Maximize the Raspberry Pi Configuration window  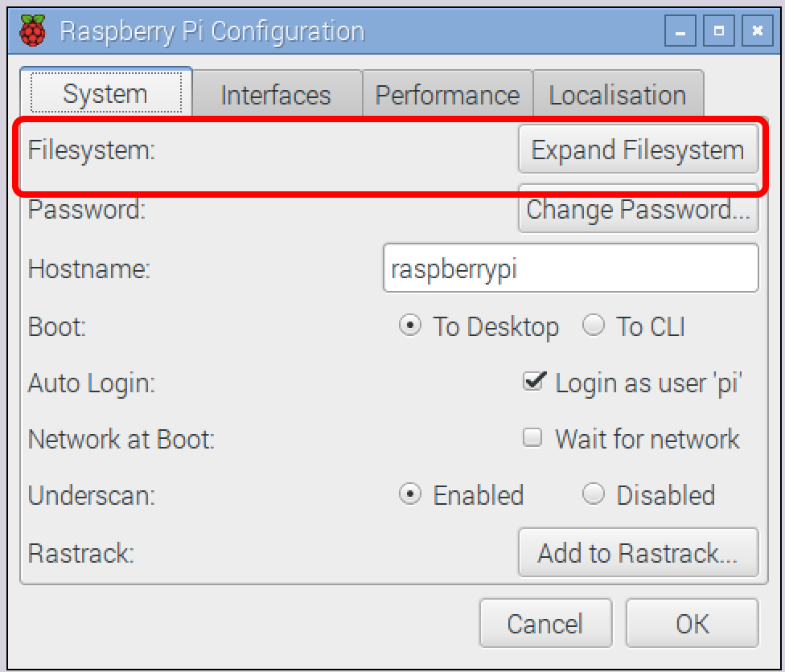pyautogui.click(x=718, y=32)
